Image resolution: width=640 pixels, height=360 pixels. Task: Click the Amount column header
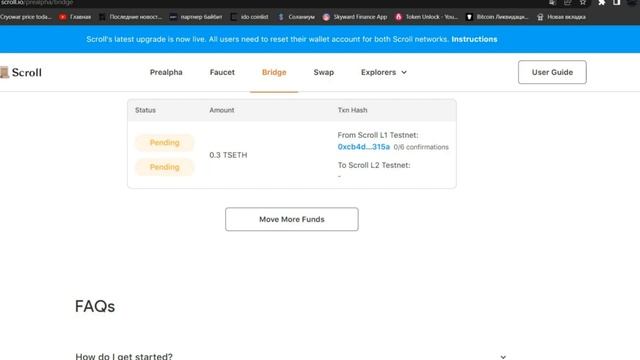222,110
